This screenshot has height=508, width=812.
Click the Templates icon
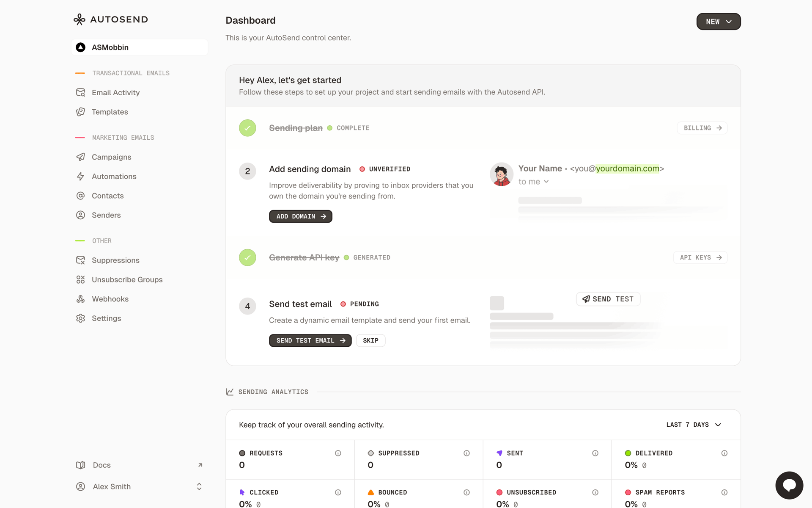pyautogui.click(x=80, y=112)
